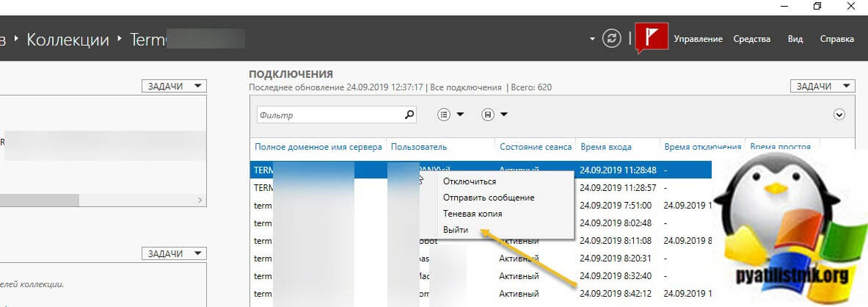Open the dropdown arrow left of refresh

pyautogui.click(x=592, y=39)
